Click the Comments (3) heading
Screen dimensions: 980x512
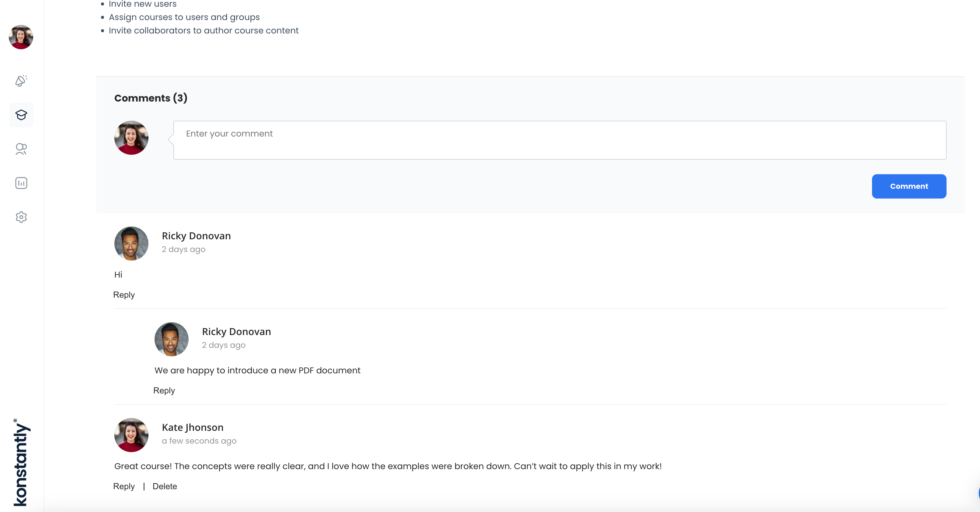tap(151, 98)
